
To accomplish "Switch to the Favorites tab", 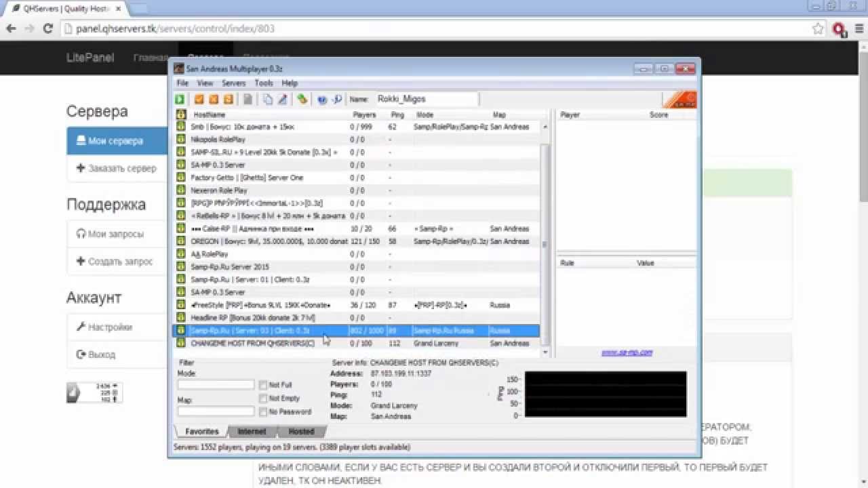I will [202, 431].
